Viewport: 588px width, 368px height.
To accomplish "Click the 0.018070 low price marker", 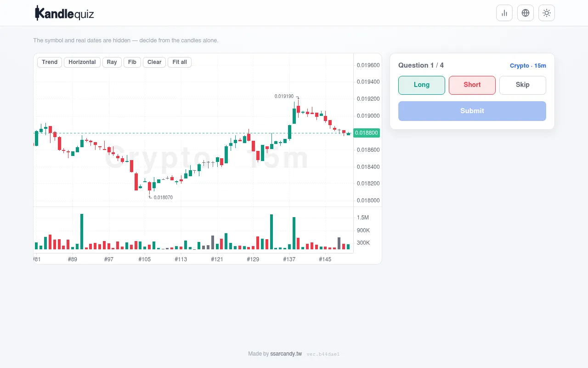I will coord(163,197).
